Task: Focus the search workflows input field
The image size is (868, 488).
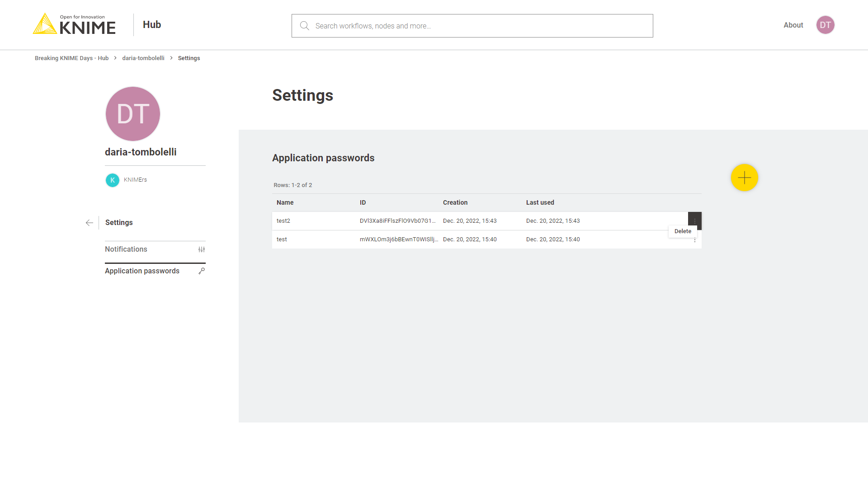Action: pyautogui.click(x=479, y=26)
